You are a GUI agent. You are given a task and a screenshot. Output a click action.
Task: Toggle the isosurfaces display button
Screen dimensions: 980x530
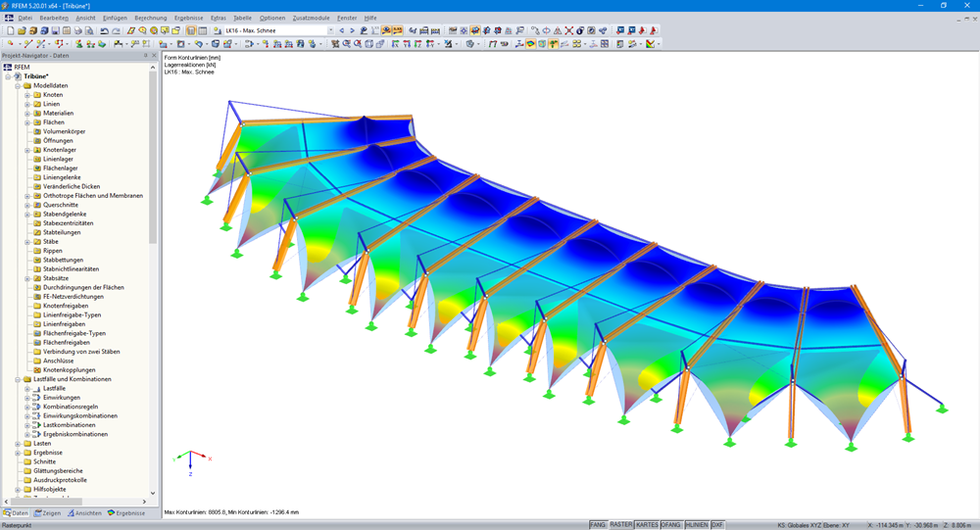coord(530,44)
